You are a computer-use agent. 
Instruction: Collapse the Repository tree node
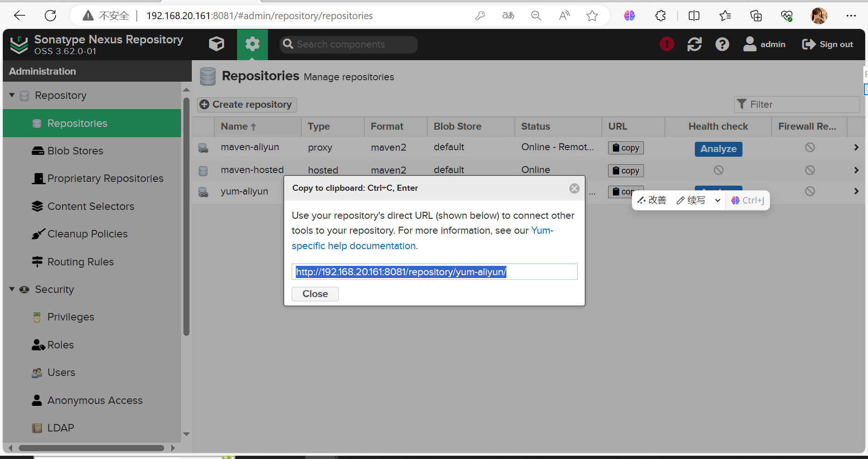tap(12, 95)
